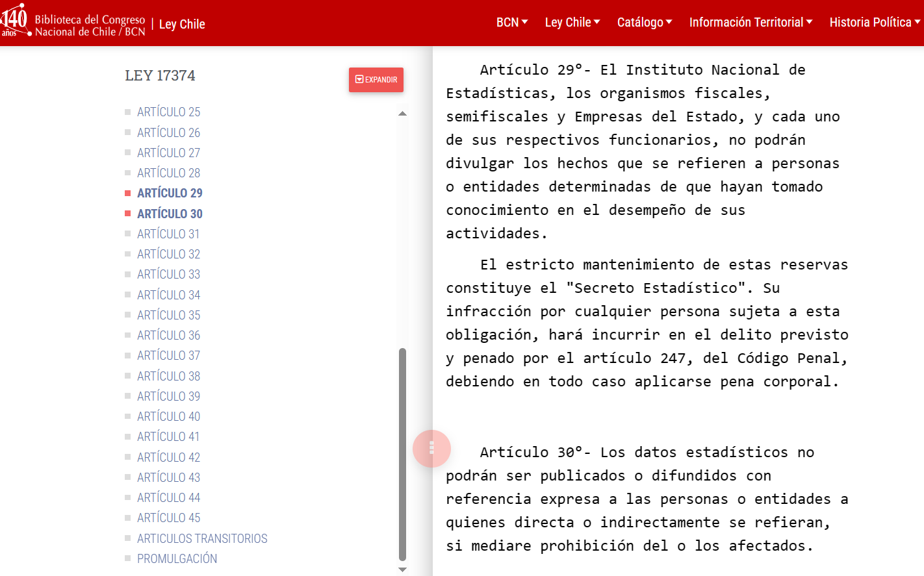Click the LEY 17374 heading
Viewport: 924px width, 576px height.
pos(160,75)
